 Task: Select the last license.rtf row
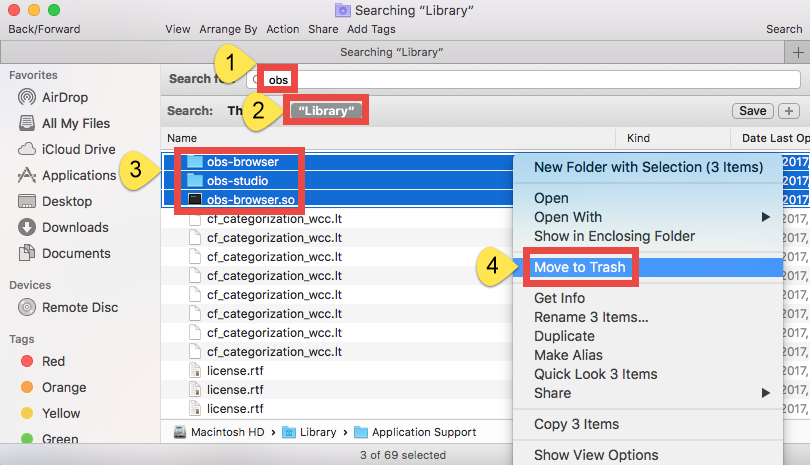pyautogui.click(x=338, y=409)
